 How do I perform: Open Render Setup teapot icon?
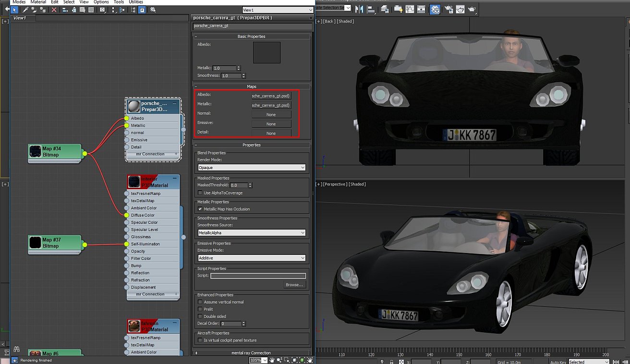(448, 9)
